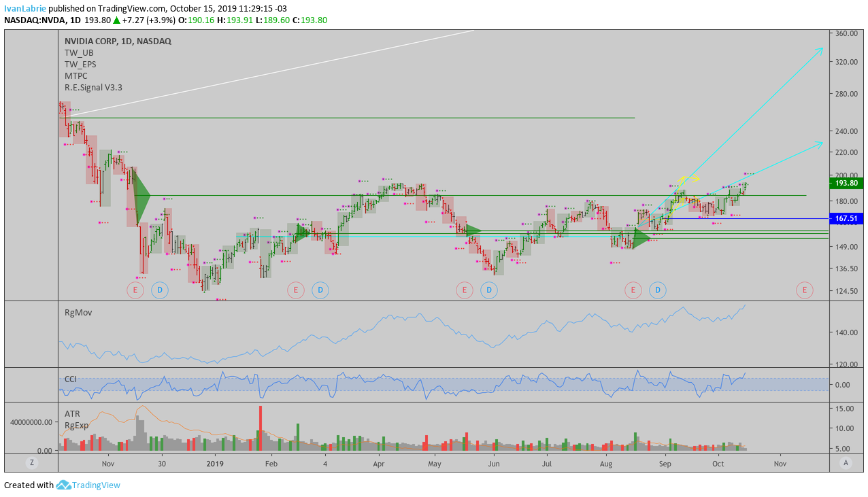Open the IvanLabrie author name
The height and width of the screenshot is (497, 868).
pos(25,8)
